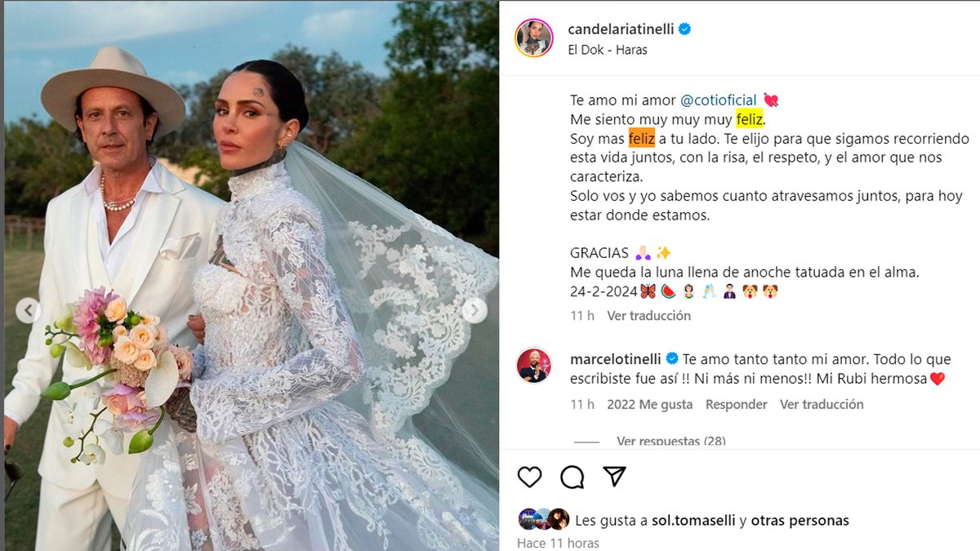Open the sol.tomaselli profile link
The width and height of the screenshot is (980, 551).
click(x=694, y=520)
